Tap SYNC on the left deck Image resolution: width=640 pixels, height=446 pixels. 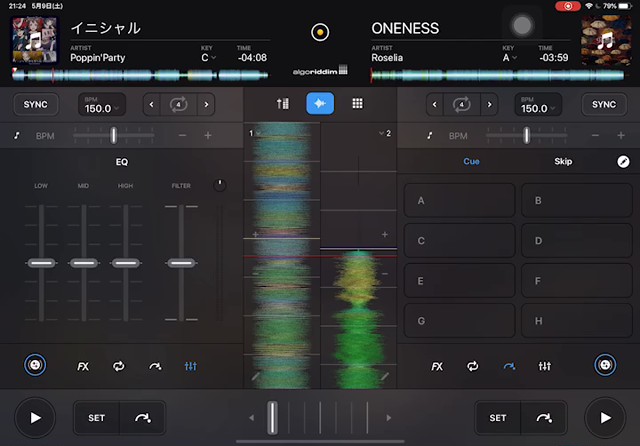click(x=36, y=104)
